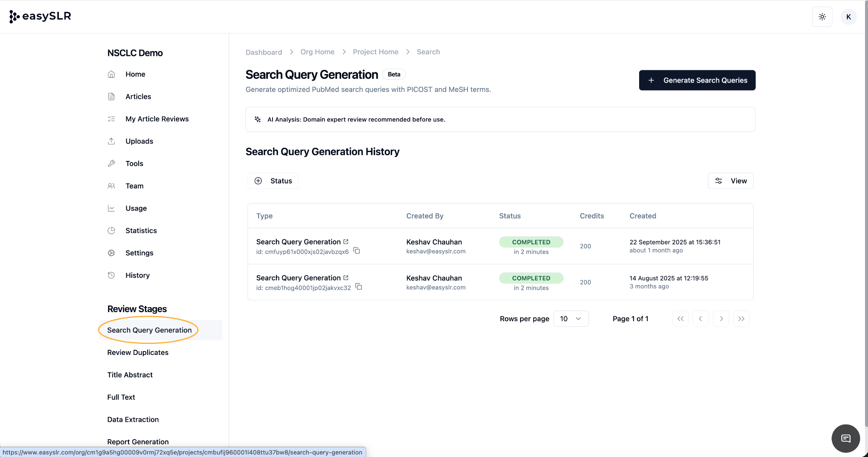The image size is (868, 457).
Task: Copy the ID cmfuyp61x000xjs02javbzqx6
Action: 357,251
